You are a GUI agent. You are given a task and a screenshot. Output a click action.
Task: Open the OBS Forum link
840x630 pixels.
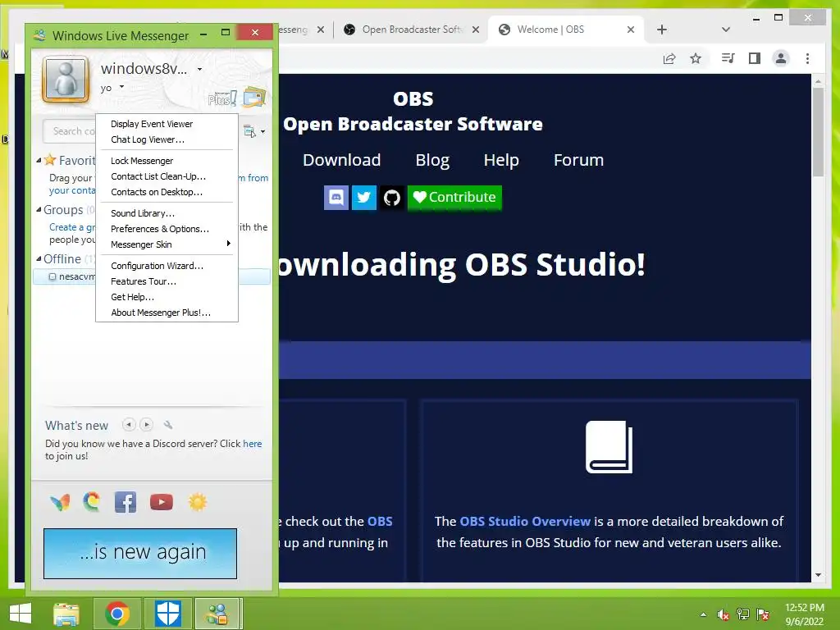[578, 160]
